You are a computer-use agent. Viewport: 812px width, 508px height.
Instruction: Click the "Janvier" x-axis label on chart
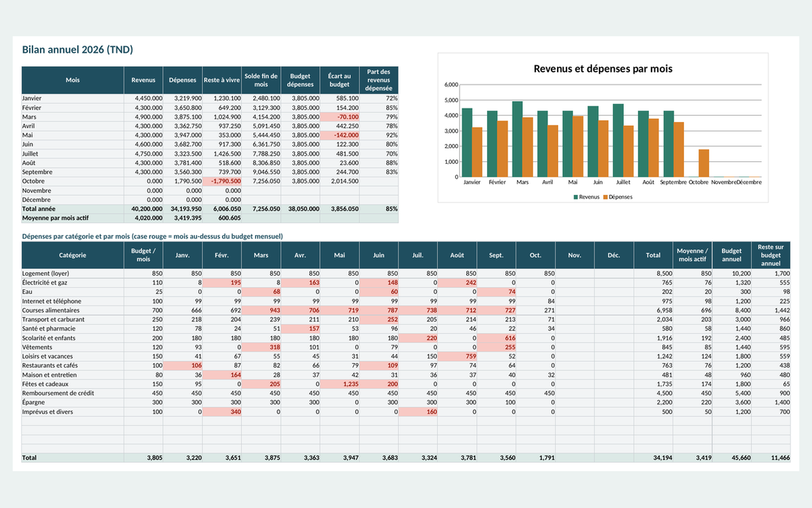472,182
